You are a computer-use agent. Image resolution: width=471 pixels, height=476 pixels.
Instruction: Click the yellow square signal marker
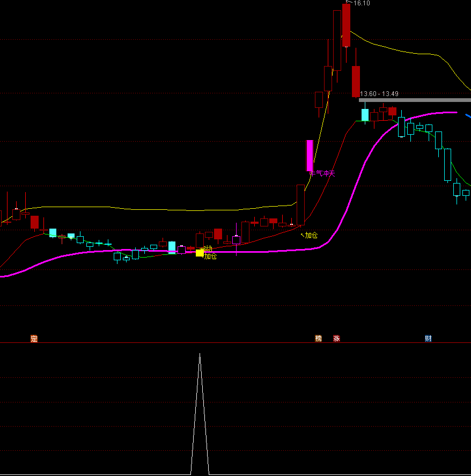click(x=200, y=253)
